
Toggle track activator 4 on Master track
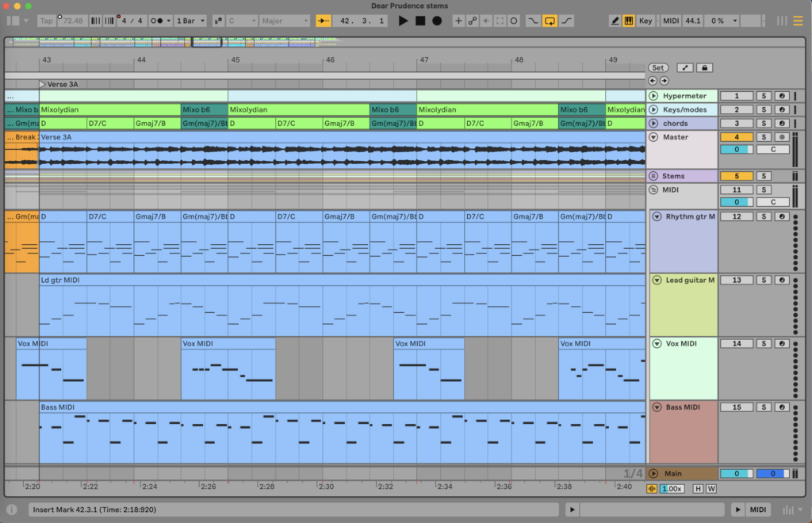pos(737,137)
